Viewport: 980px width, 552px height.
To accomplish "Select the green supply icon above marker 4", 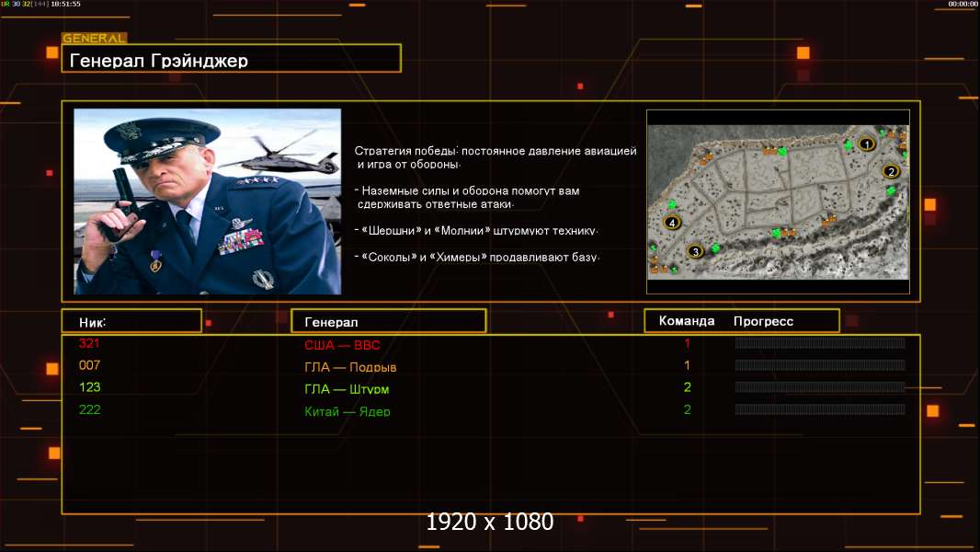I will coord(672,204).
